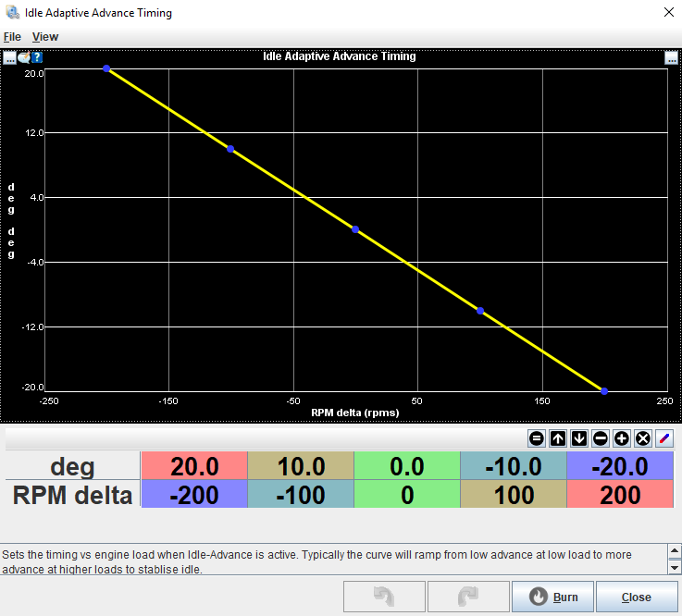The image size is (682, 616).
Task: Open the View menu
Action: 45,37
